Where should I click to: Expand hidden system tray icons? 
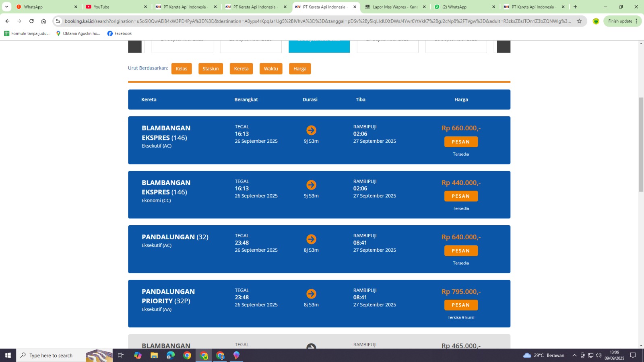click(x=574, y=355)
